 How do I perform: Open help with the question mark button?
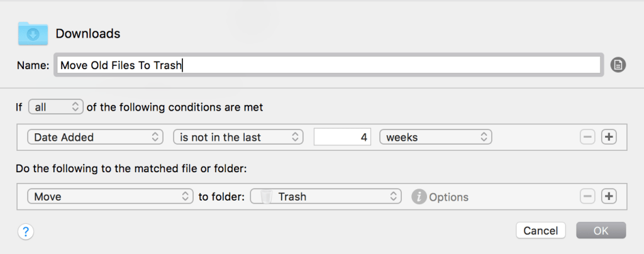(26, 231)
